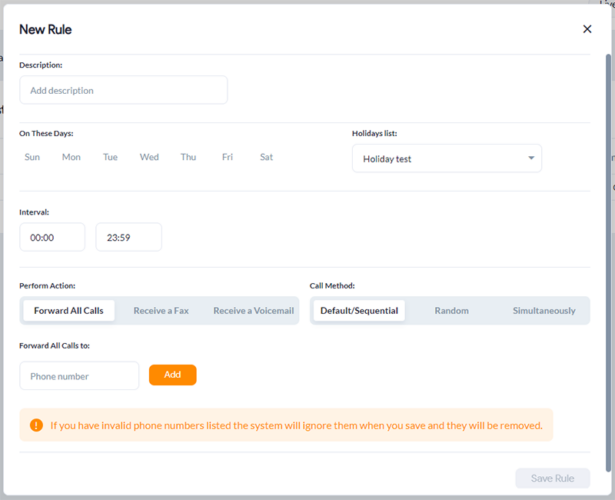Screen dimensions: 615x500
Task: Select Receive a Fax action
Action: (161, 311)
